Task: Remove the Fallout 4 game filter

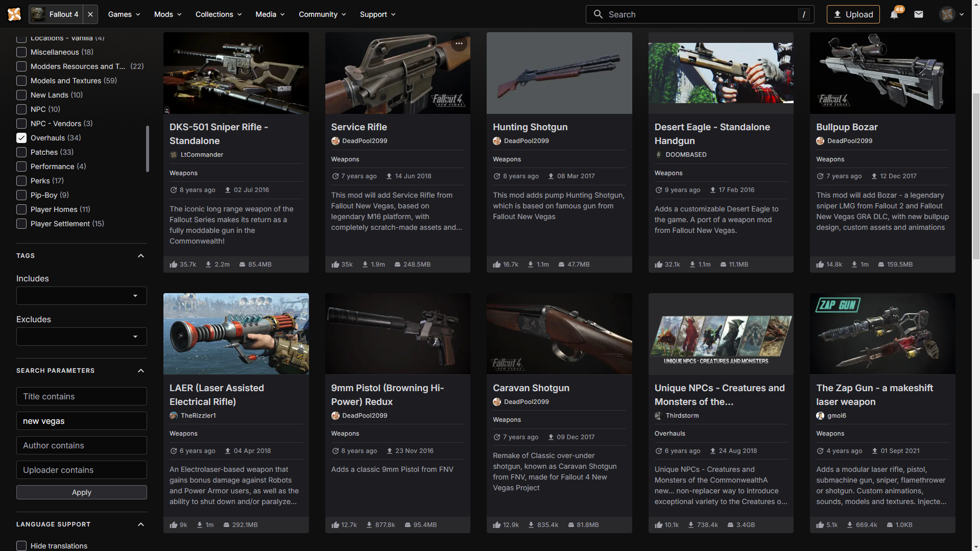Action: (90, 14)
